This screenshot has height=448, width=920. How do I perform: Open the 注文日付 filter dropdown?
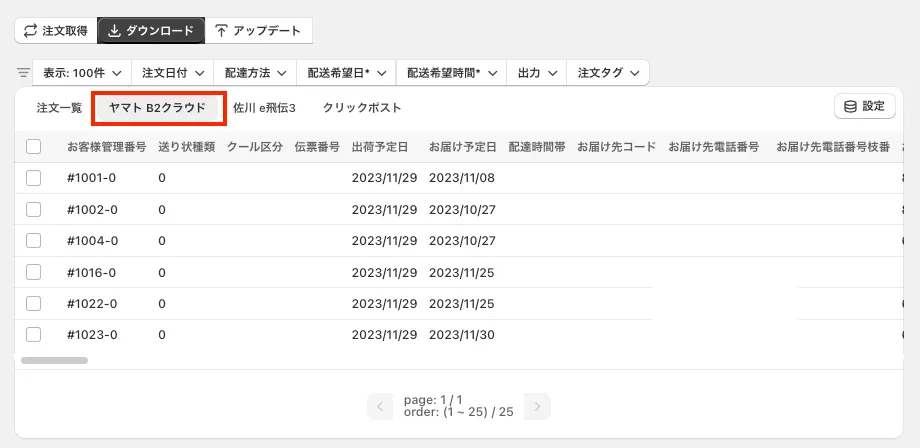coord(173,73)
